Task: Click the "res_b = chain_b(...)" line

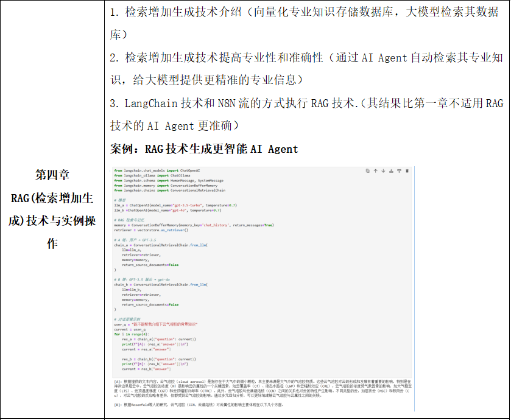Action: [159, 360]
